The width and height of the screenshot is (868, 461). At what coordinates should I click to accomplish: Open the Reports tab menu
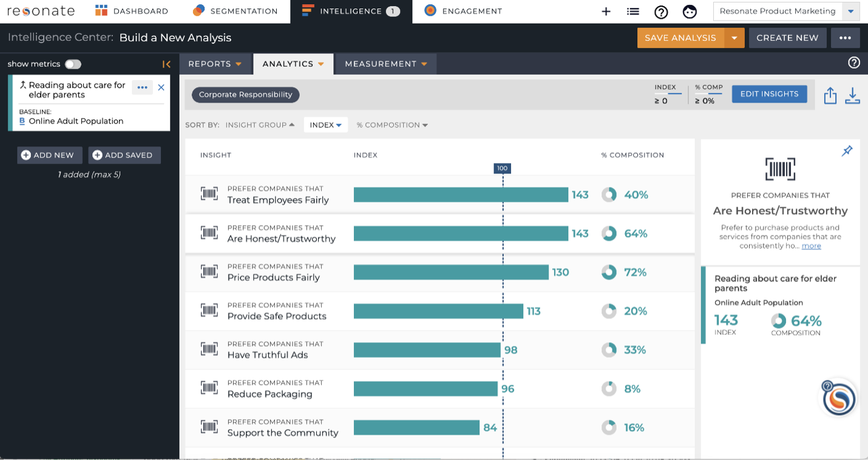[x=215, y=64]
